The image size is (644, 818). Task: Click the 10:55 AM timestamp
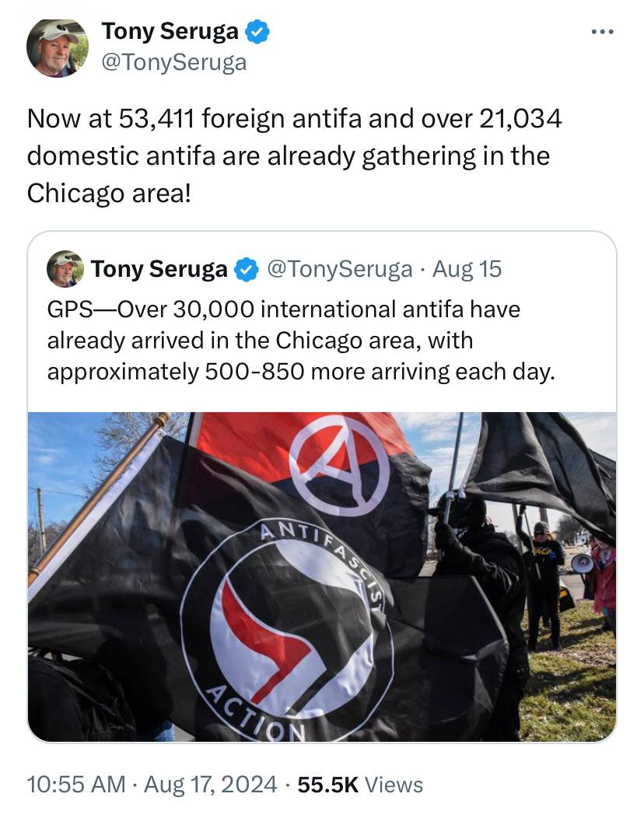coord(76,784)
